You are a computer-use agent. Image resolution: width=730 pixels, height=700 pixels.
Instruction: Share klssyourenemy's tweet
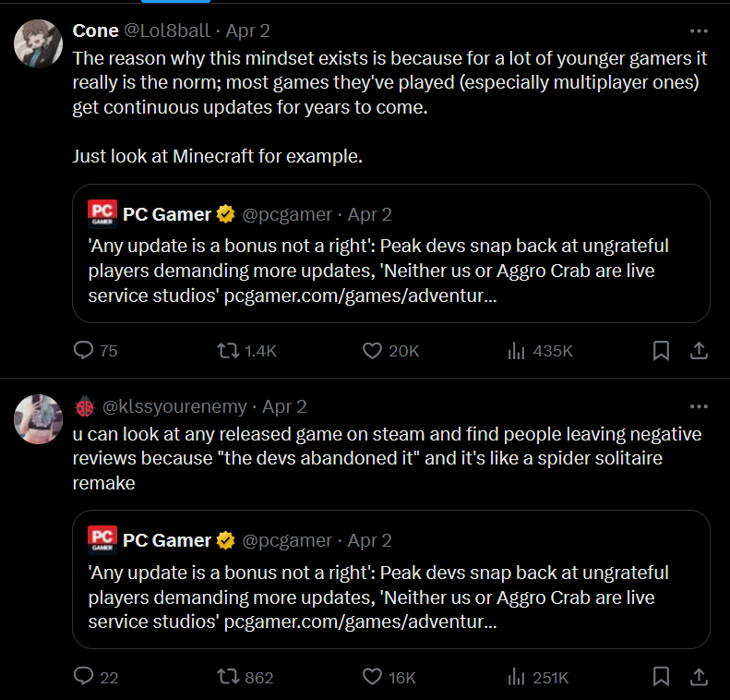[x=700, y=677]
